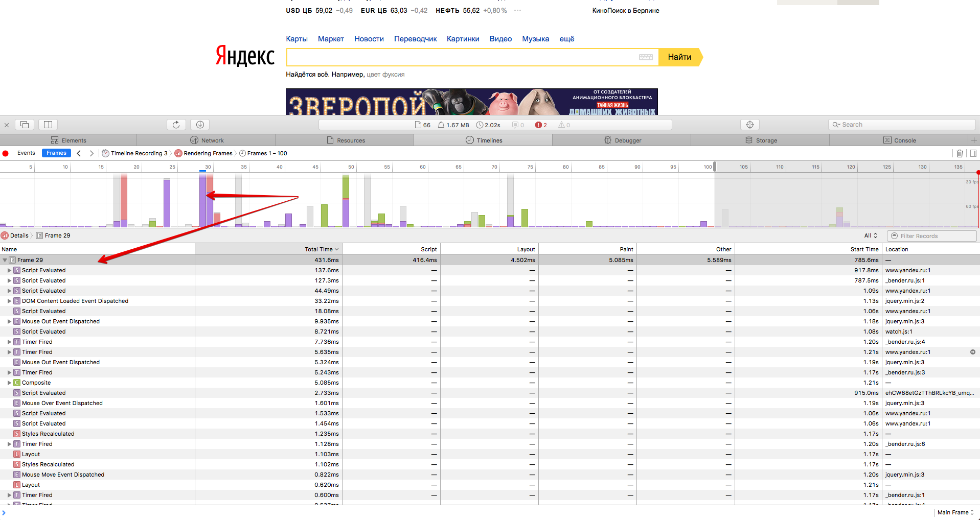Select the Frames view button

click(x=56, y=153)
